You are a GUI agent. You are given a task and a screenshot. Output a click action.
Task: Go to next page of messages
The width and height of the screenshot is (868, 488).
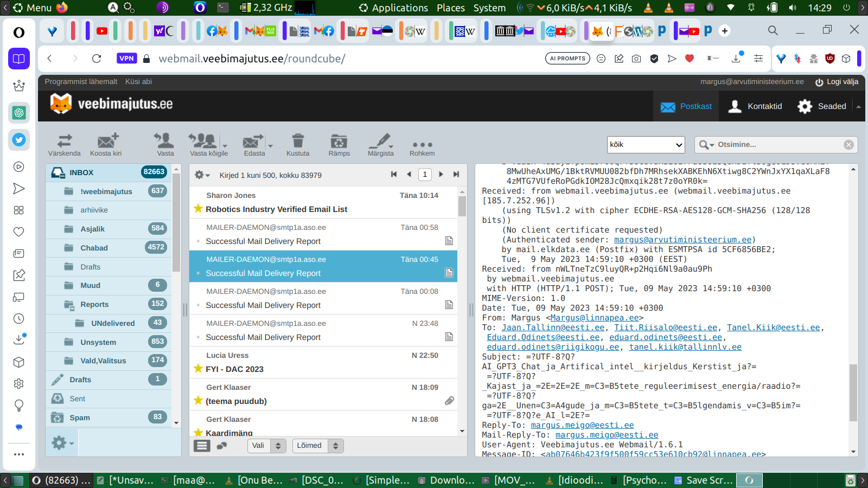[x=441, y=174]
